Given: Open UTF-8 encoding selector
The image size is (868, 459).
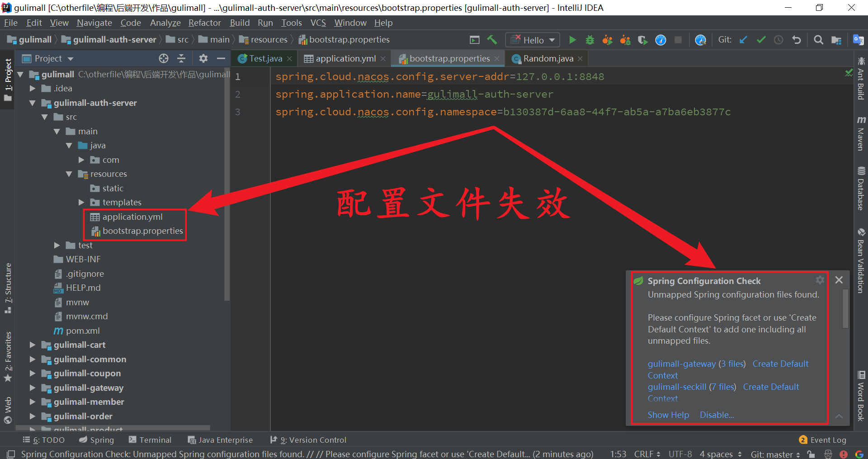Looking at the screenshot, I should coord(680,454).
